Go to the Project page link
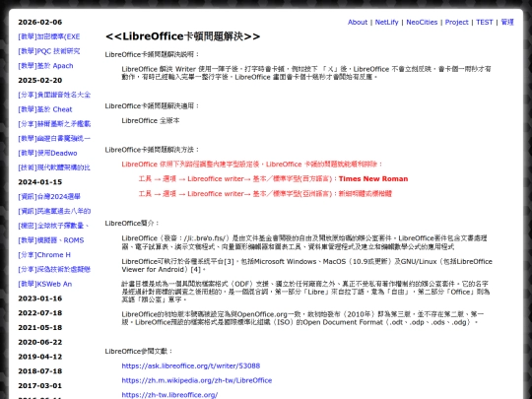Screen dimensions: 532x399 coord(456,22)
